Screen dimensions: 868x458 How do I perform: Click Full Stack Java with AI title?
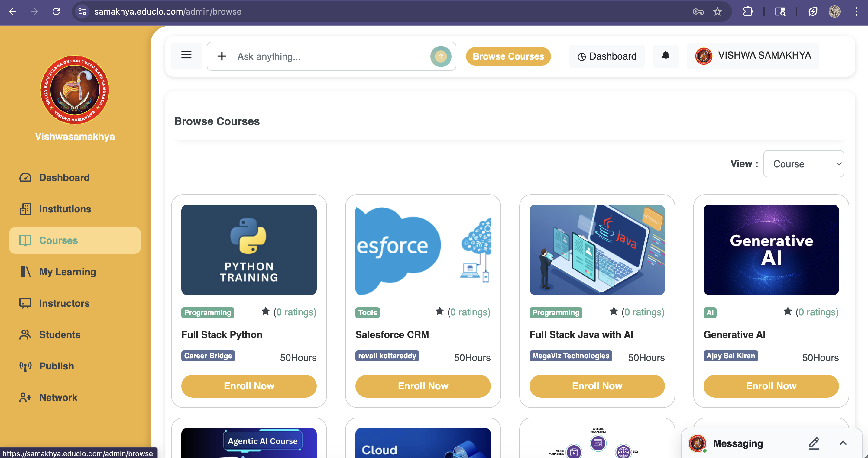(x=581, y=334)
